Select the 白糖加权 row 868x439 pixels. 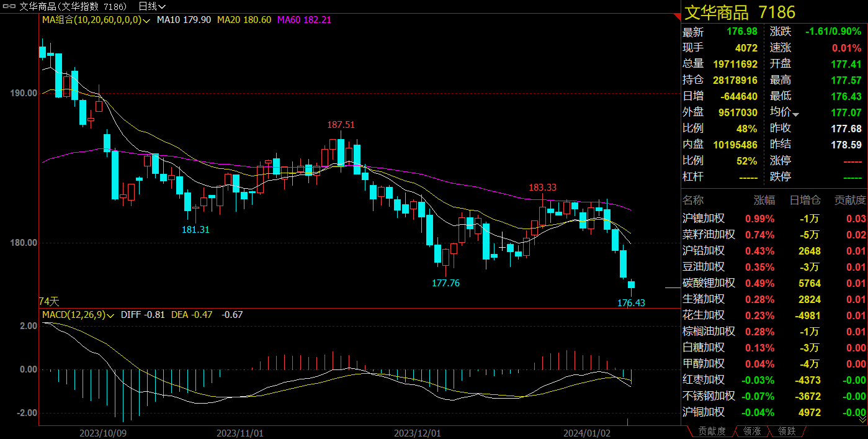[774, 348]
